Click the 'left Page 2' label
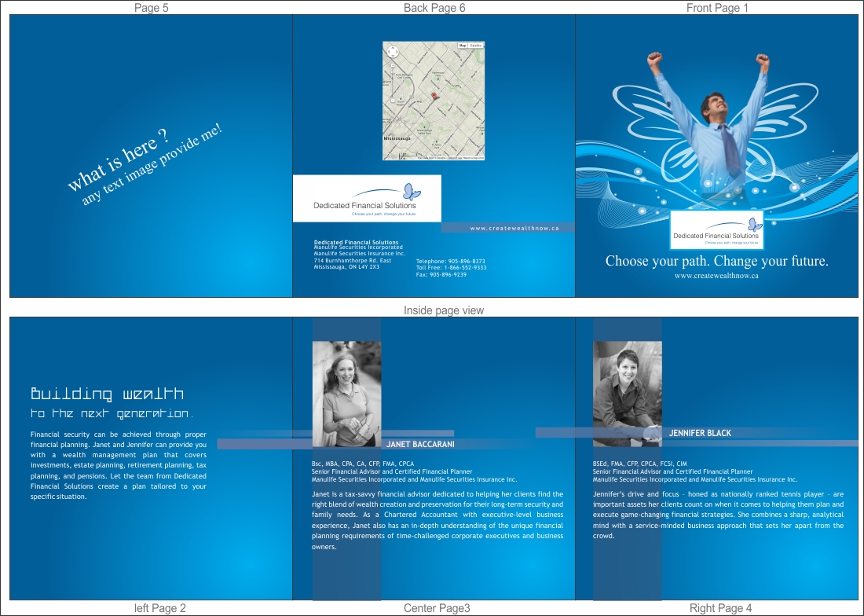 tap(159, 608)
